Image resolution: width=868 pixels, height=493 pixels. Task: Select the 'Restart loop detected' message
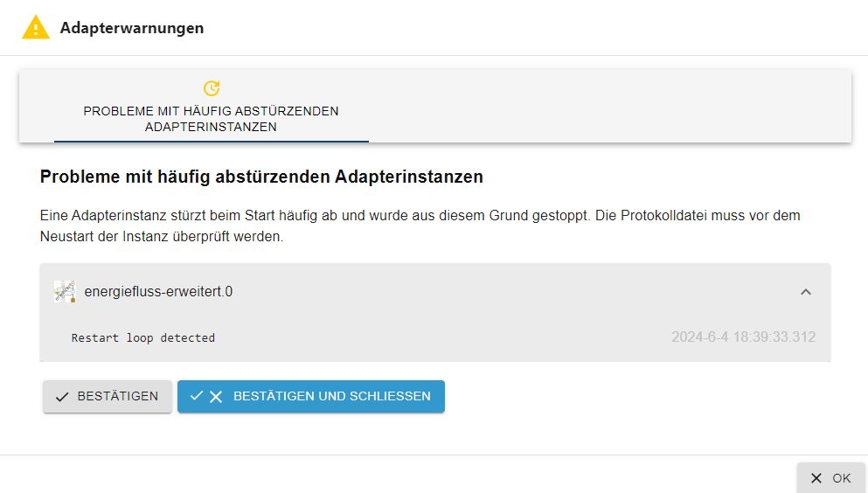(142, 337)
